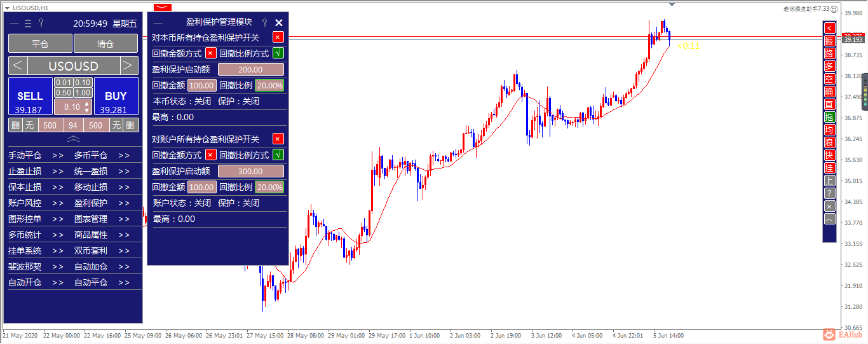The image size is (868, 344).
Task: Click the 路 button in right strip
Action: tap(829, 53)
